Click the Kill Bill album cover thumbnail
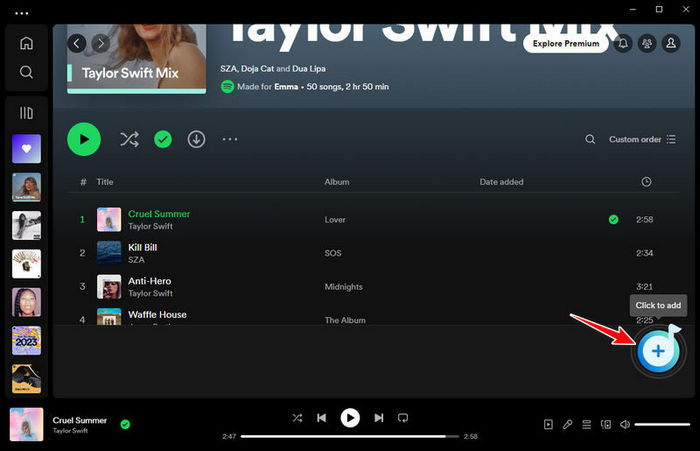The image size is (700, 451). pos(109,253)
